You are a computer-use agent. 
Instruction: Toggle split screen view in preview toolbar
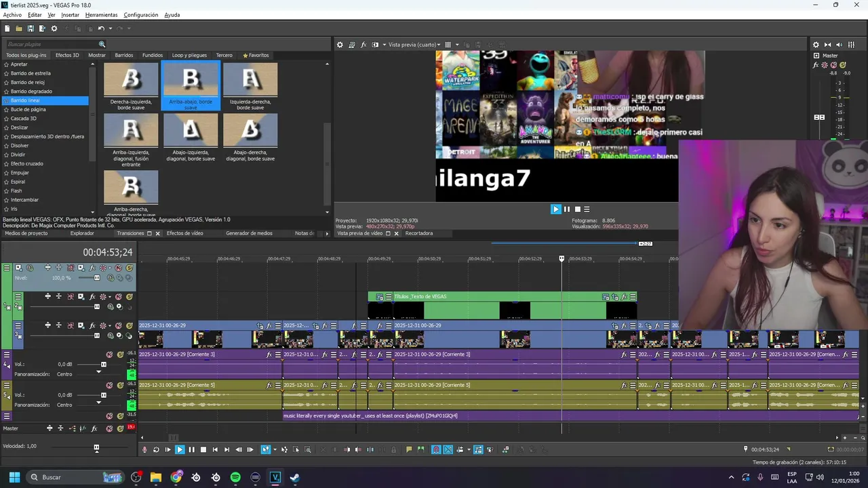pos(375,45)
